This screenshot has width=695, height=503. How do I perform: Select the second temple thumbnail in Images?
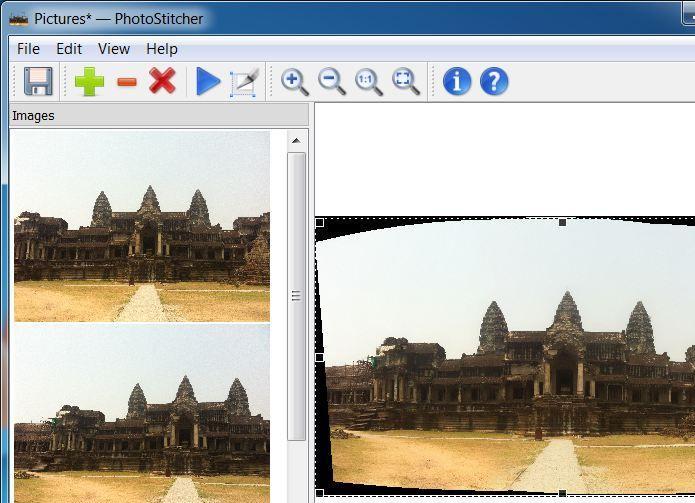[x=142, y=413]
